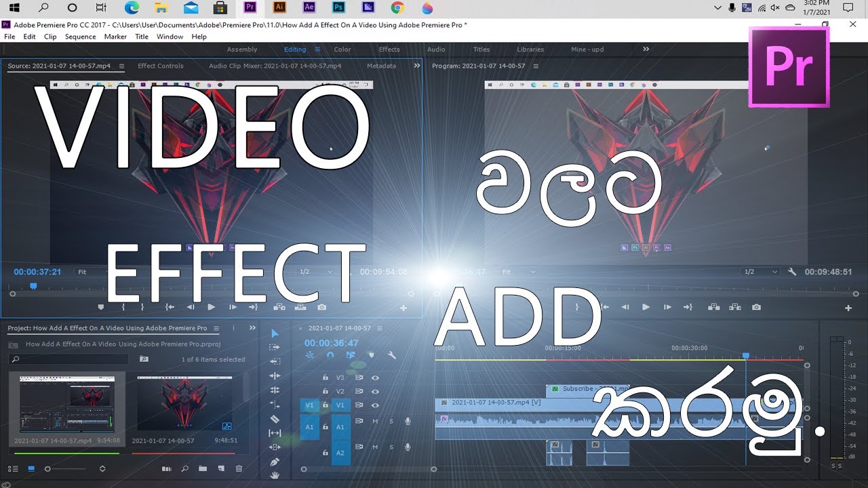This screenshot has width=868, height=488.
Task: Solo the A2 audio track
Action: (391, 447)
